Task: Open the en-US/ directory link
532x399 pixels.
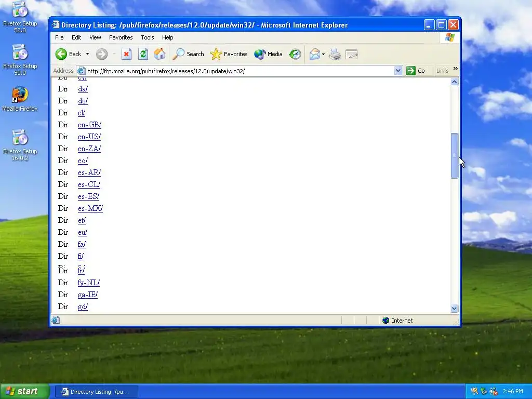Action: click(x=89, y=137)
